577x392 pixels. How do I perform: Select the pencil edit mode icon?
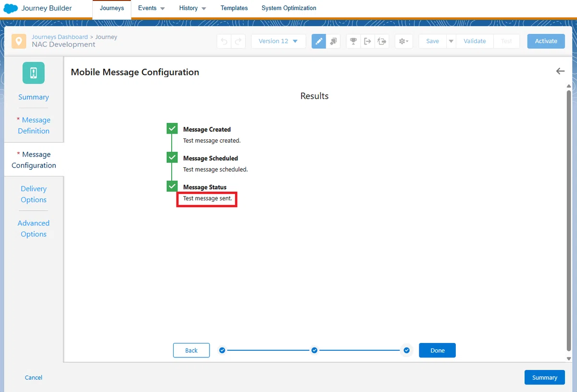pos(319,41)
